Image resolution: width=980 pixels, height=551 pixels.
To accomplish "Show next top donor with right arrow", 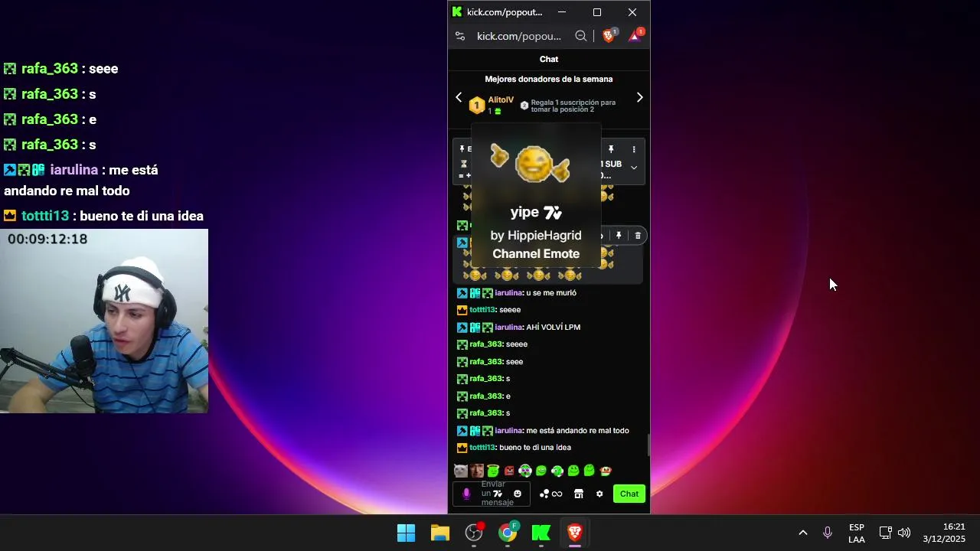I will click(x=640, y=97).
